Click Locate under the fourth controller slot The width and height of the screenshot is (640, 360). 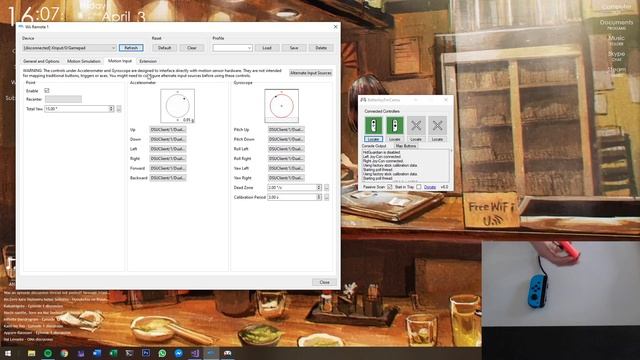coord(437,139)
